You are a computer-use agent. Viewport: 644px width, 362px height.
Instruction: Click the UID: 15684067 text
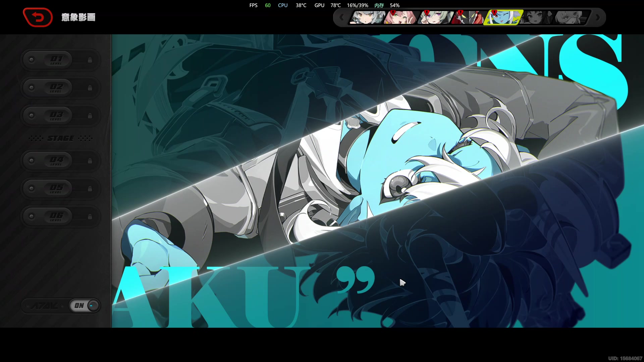[x=625, y=358]
